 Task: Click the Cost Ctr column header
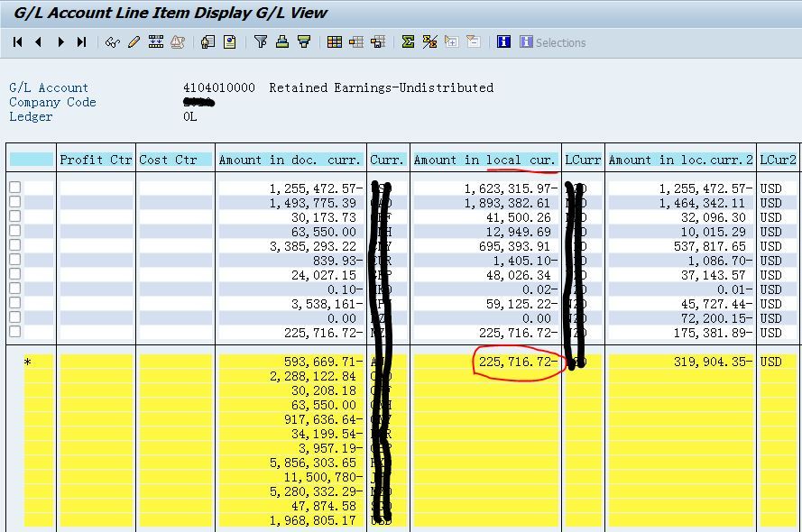[168, 160]
